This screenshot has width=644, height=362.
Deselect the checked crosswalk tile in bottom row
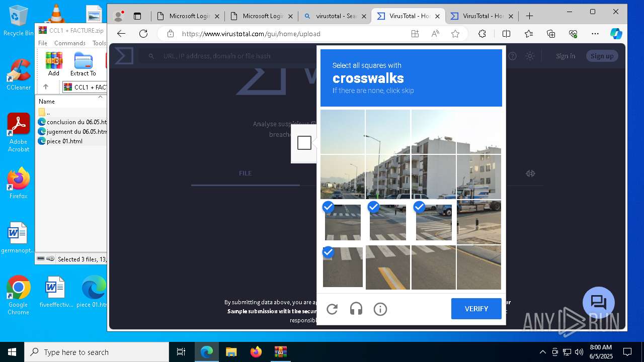[x=343, y=267]
